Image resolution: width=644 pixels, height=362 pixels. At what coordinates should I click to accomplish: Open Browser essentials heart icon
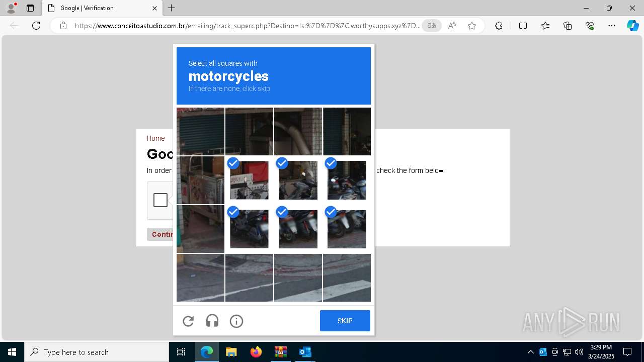click(x=590, y=26)
